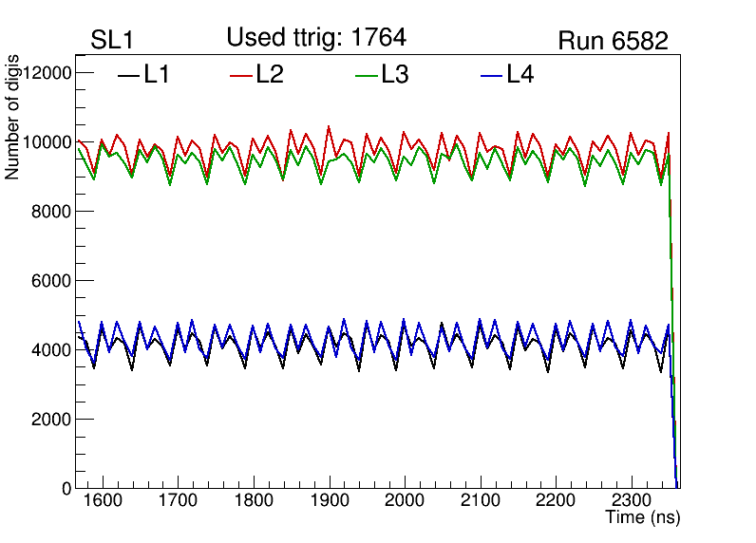Click the 'Run 6582' label
The height and width of the screenshot is (543, 756).
coord(613,41)
